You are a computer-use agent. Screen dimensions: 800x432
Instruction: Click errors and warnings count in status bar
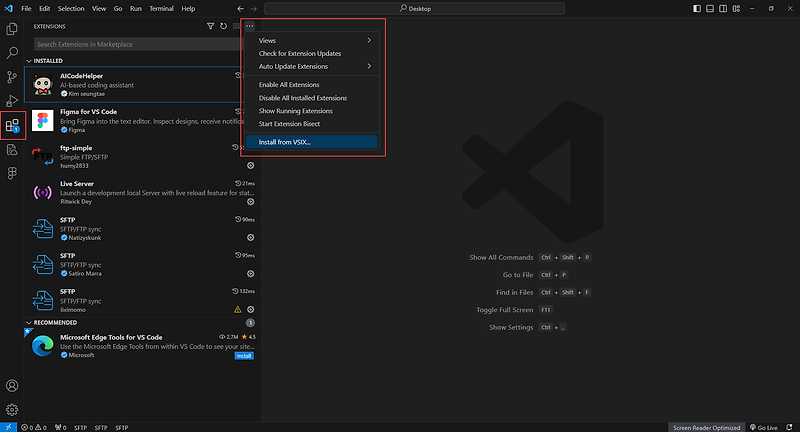point(34,427)
